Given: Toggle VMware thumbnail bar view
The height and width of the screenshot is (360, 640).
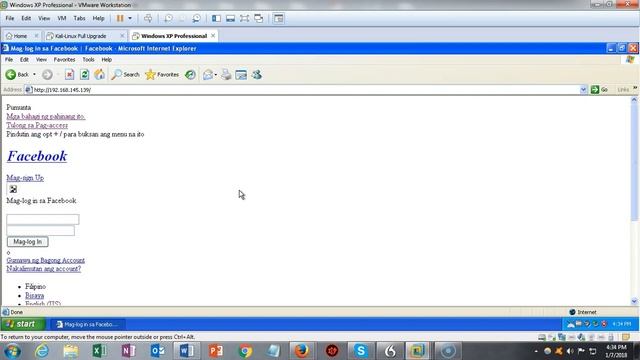Looking at the screenshot, I should pyautogui.click(x=230, y=18).
